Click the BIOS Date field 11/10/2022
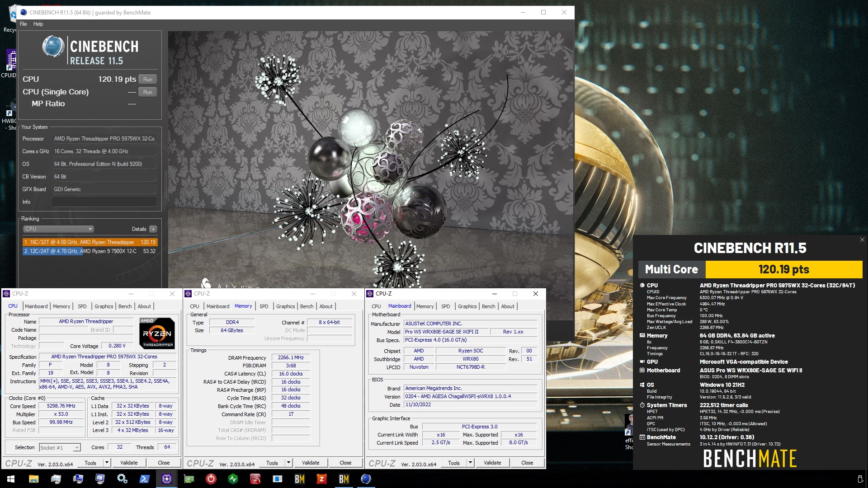The image size is (868, 488). (471, 405)
